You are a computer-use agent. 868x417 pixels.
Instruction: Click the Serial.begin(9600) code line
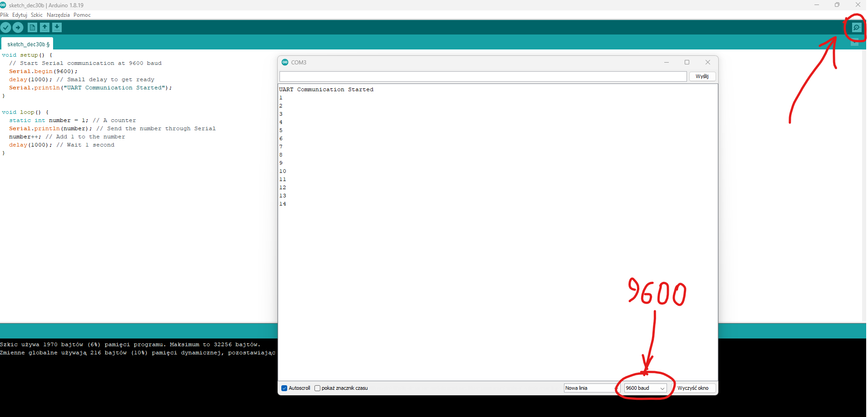click(x=43, y=71)
